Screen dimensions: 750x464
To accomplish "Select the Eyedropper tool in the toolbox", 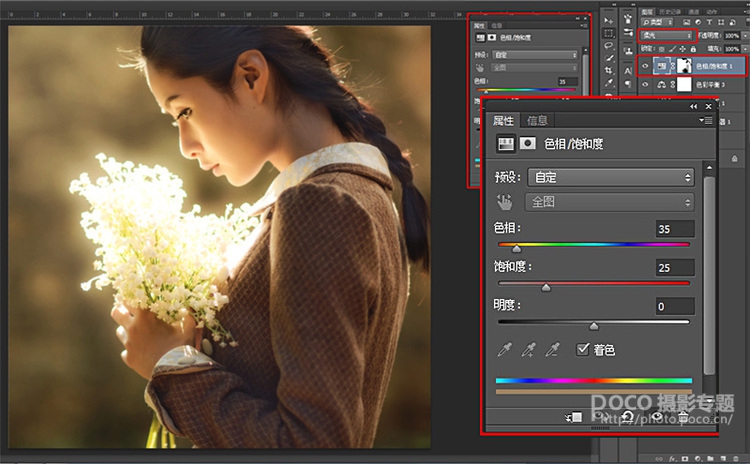I will click(x=608, y=83).
